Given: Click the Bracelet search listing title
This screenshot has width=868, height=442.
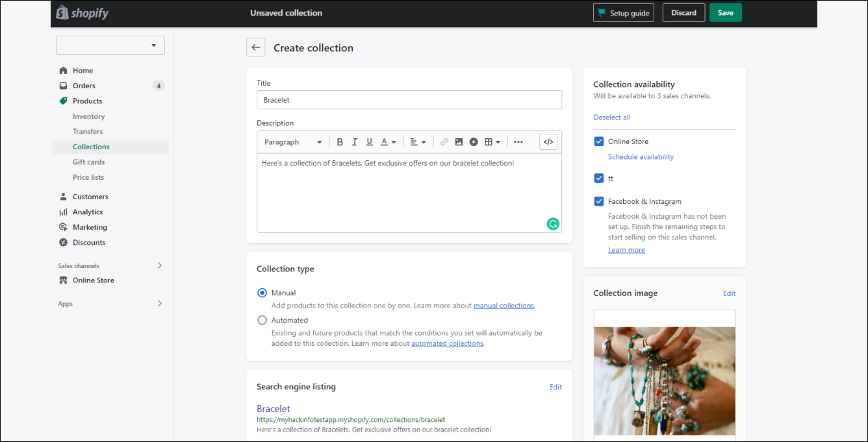Looking at the screenshot, I should point(274,409).
